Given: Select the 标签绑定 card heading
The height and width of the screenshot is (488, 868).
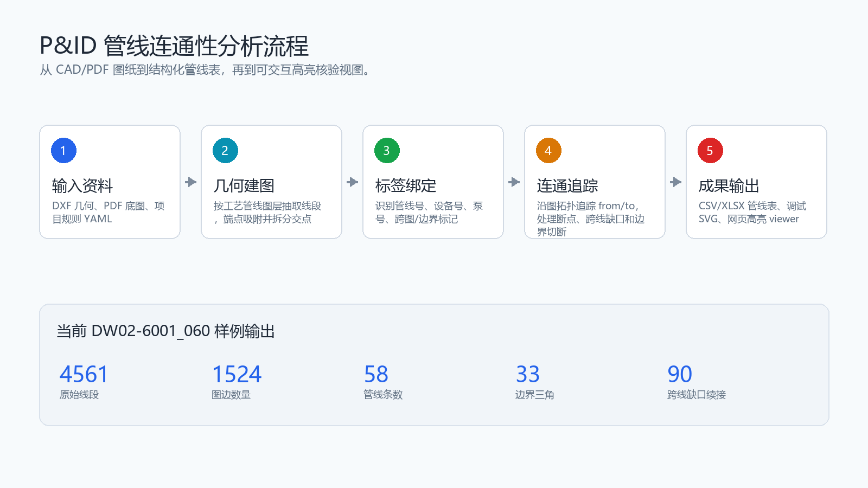Looking at the screenshot, I should (406, 186).
